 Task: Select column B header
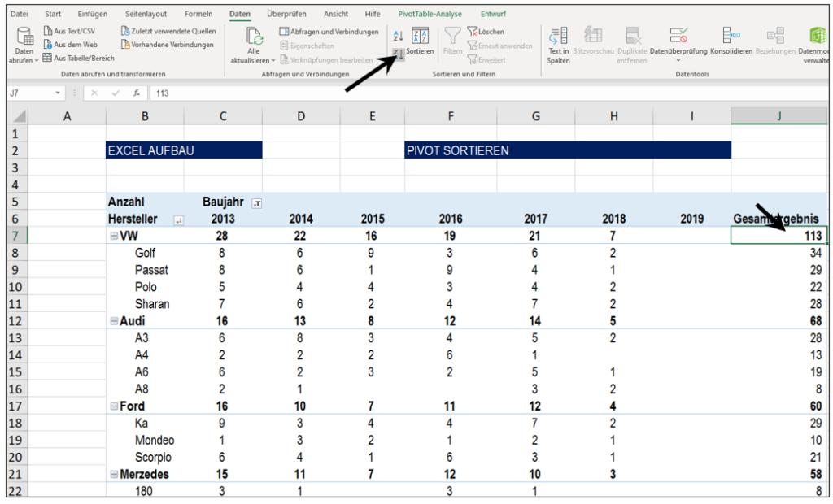pos(145,116)
